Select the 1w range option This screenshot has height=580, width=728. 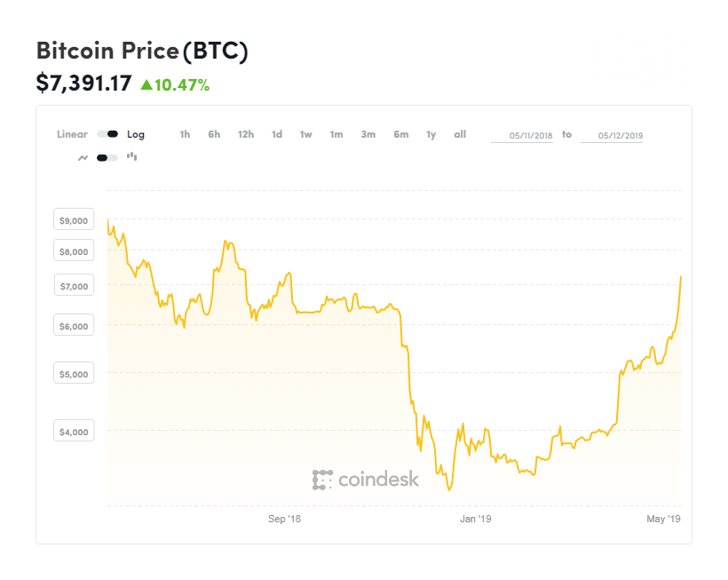click(305, 134)
